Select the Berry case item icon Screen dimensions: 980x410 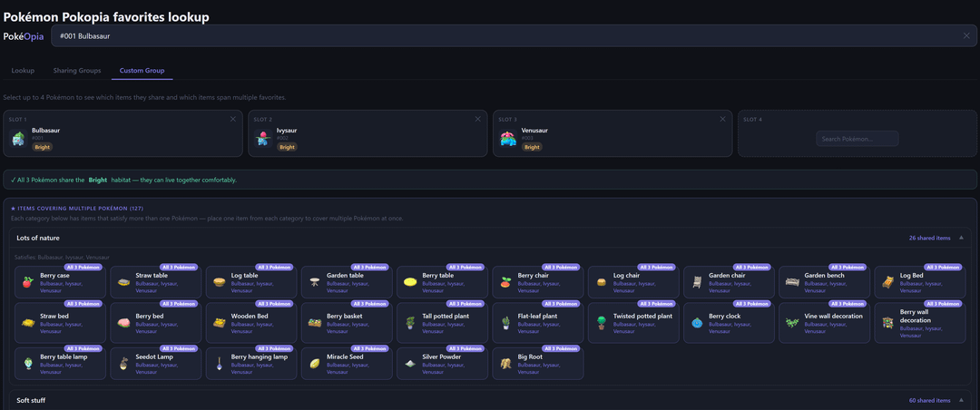pyautogui.click(x=27, y=282)
